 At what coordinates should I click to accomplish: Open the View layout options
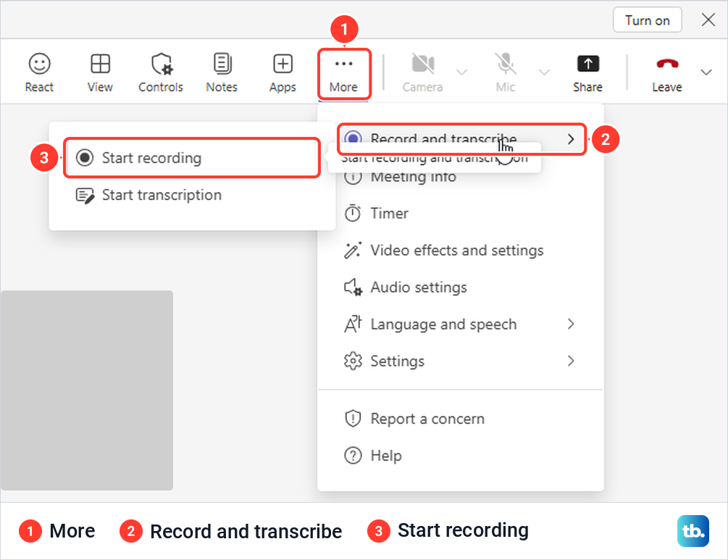tap(100, 72)
